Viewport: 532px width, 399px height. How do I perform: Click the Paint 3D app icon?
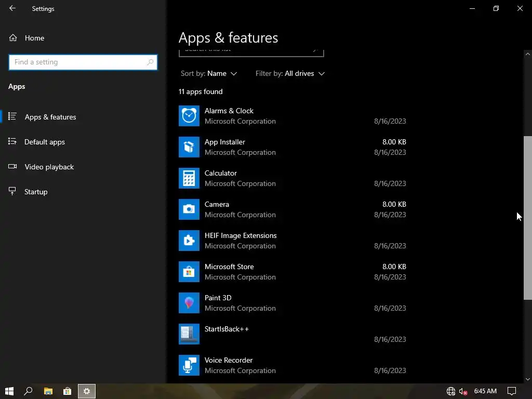pos(189,303)
